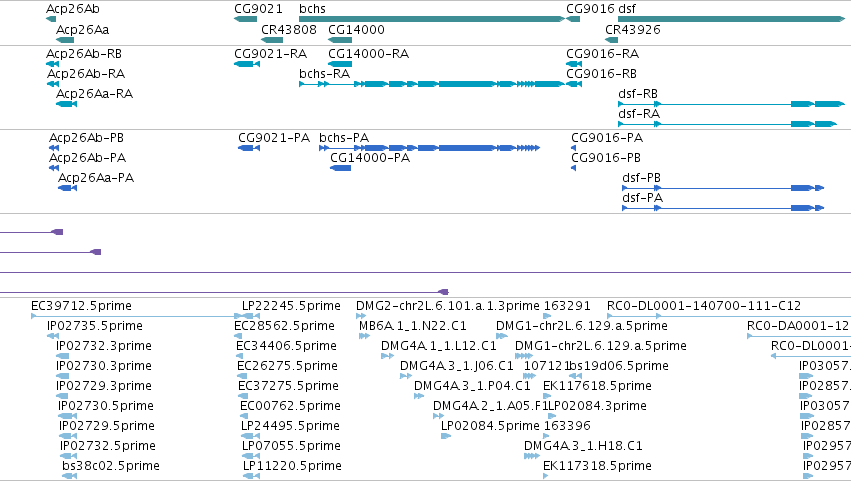Select the EK117618.5prime EST label
Image resolution: width=851 pixels, height=481 pixels.
597,386
